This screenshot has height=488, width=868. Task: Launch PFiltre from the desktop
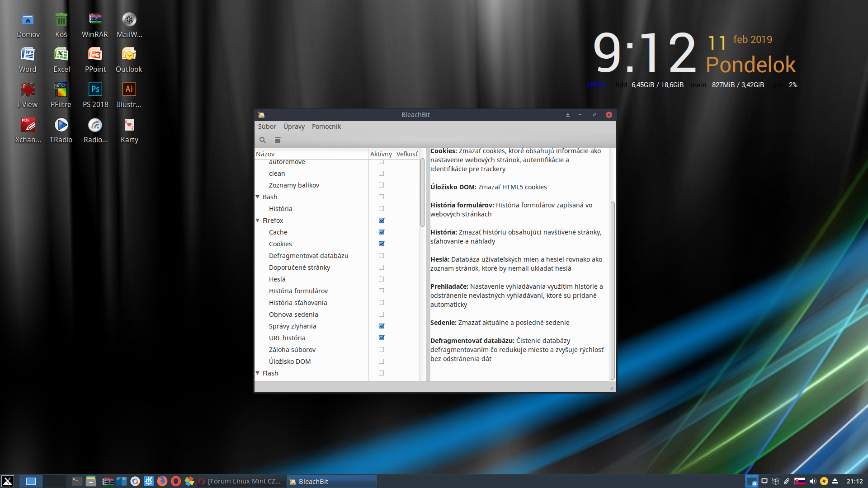61,96
